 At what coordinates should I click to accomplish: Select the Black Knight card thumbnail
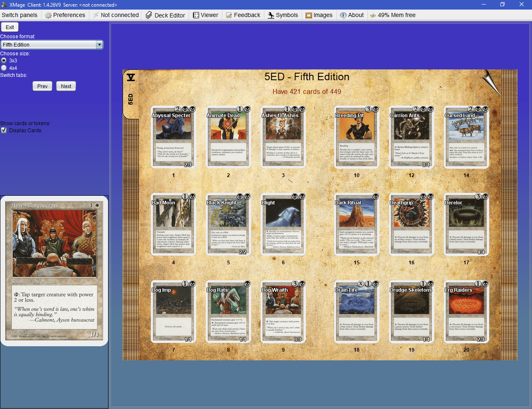tap(228, 224)
